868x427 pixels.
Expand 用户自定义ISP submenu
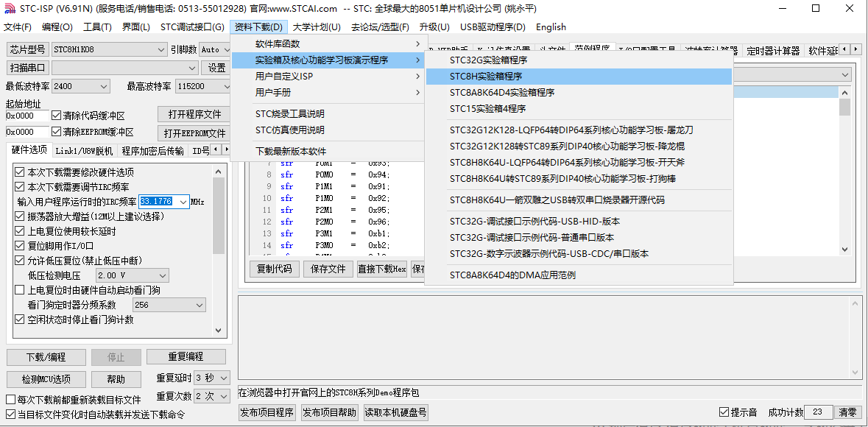point(329,77)
